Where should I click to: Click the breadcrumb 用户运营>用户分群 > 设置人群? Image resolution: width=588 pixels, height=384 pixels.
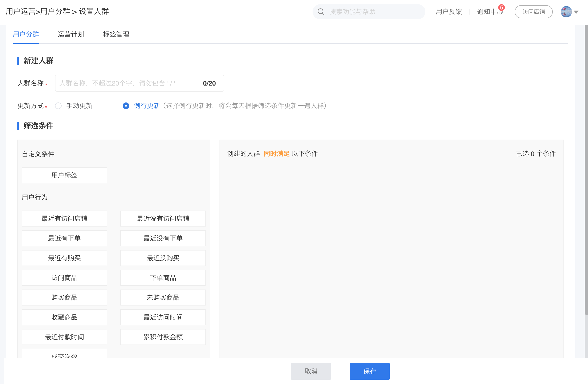coord(57,12)
